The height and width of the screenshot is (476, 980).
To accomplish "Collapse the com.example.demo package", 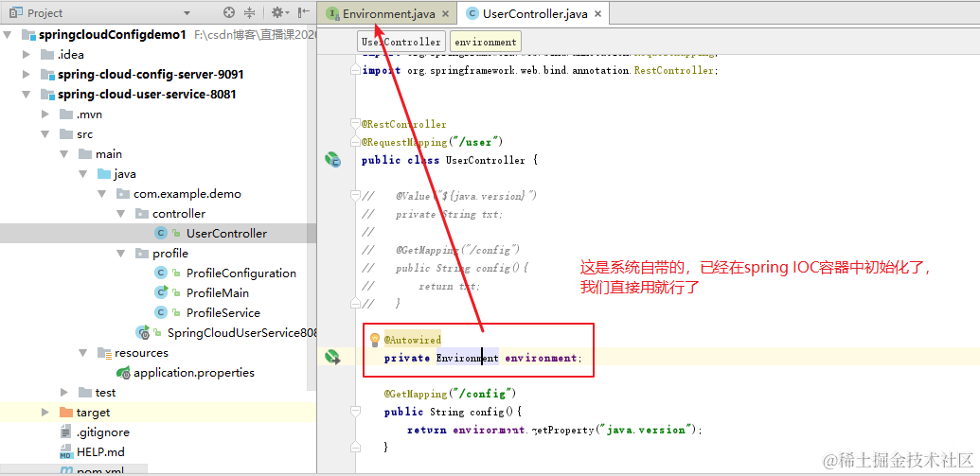I will [x=101, y=194].
